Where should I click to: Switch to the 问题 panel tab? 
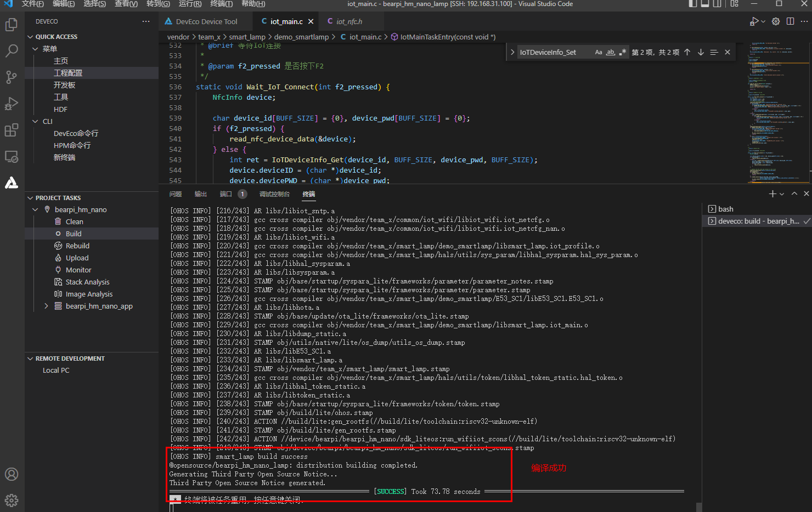(176, 194)
